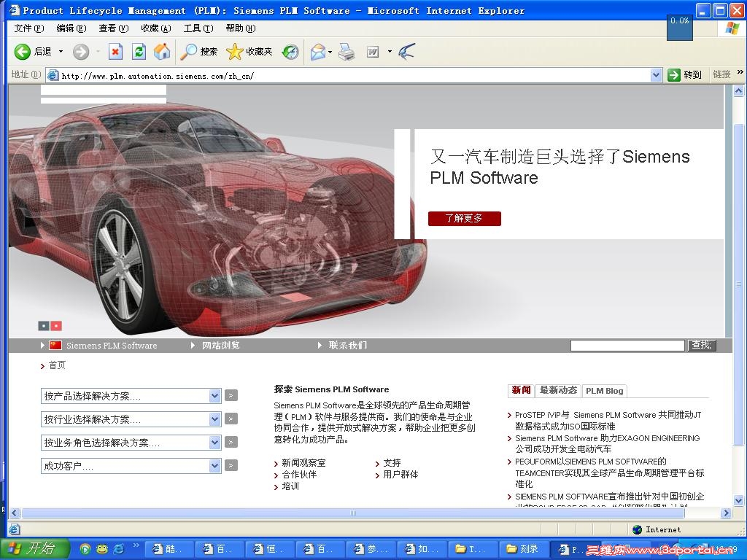Click the Edit with Word icon
This screenshot has width=747, height=560.
click(373, 52)
